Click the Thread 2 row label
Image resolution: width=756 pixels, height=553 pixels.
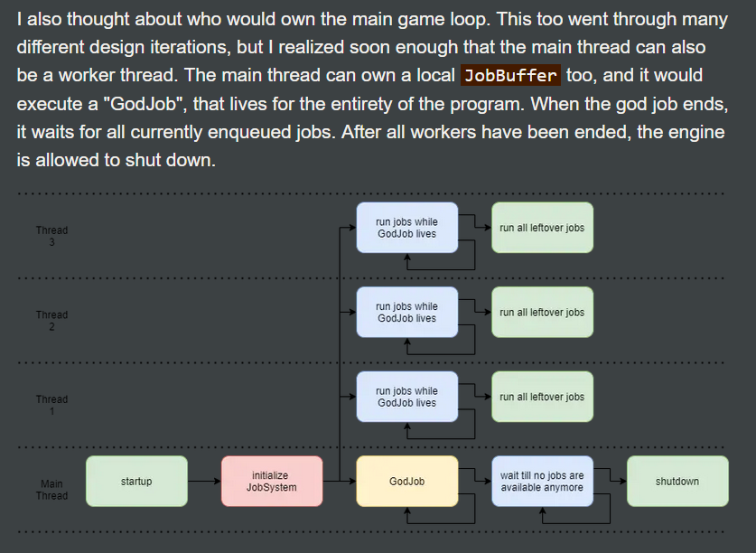(51, 321)
